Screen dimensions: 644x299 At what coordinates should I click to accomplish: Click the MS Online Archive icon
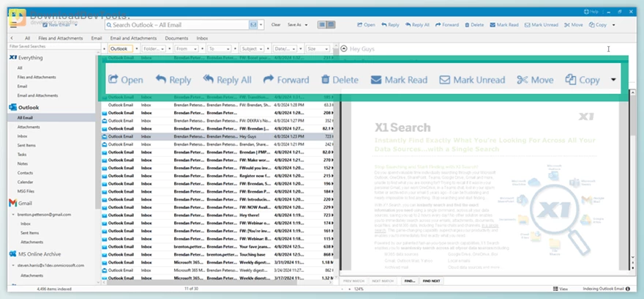click(12, 254)
